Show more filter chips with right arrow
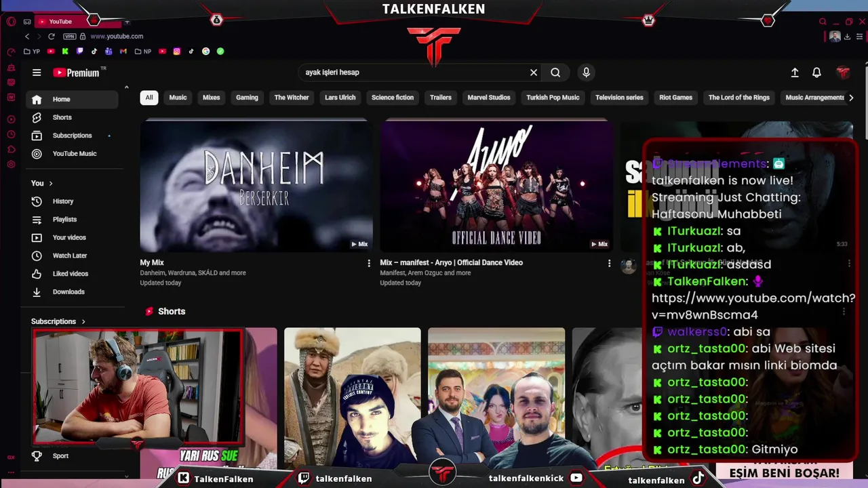Viewport: 868px width, 488px height. [852, 98]
